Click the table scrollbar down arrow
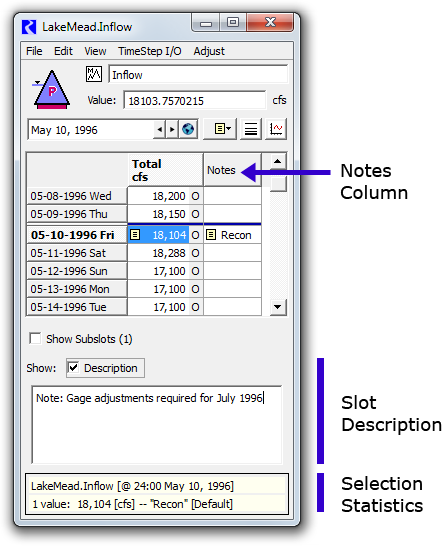This screenshot has width=447, height=546. click(278, 307)
